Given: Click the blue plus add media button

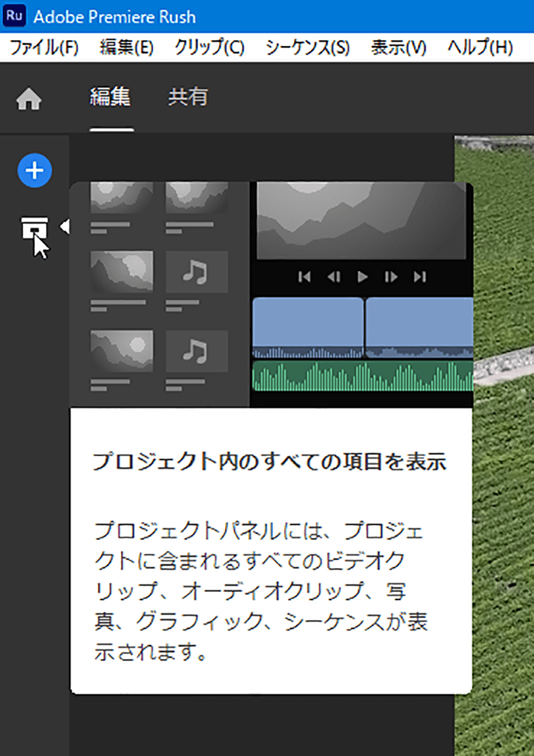Looking at the screenshot, I should click(34, 171).
